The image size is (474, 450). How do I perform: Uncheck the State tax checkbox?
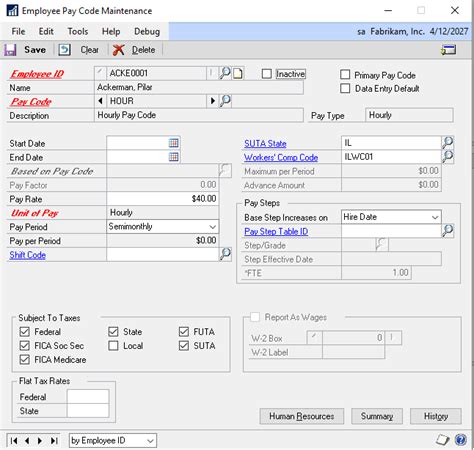[113, 332]
